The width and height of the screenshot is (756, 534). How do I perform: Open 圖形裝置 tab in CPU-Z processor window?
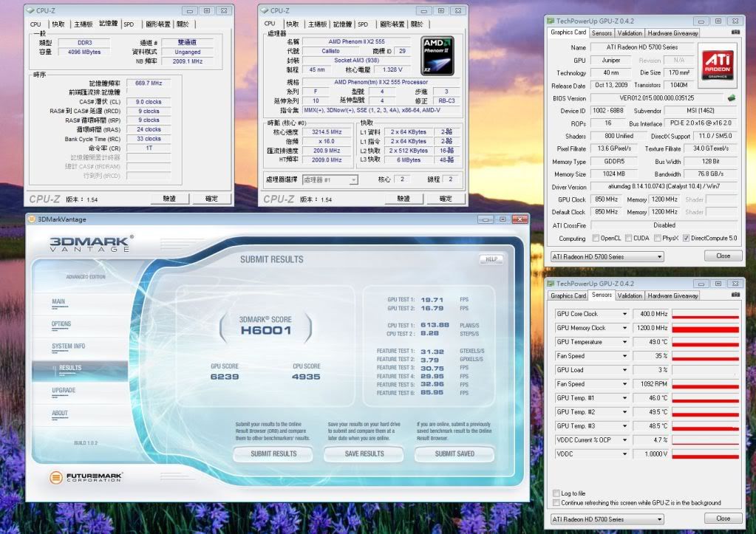392,24
